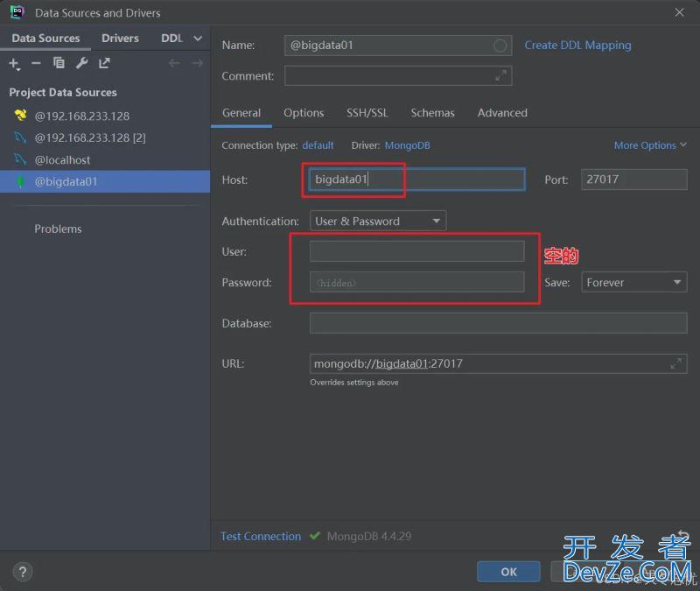Switch to the Data Sources tab
700x591 pixels.
(45, 39)
